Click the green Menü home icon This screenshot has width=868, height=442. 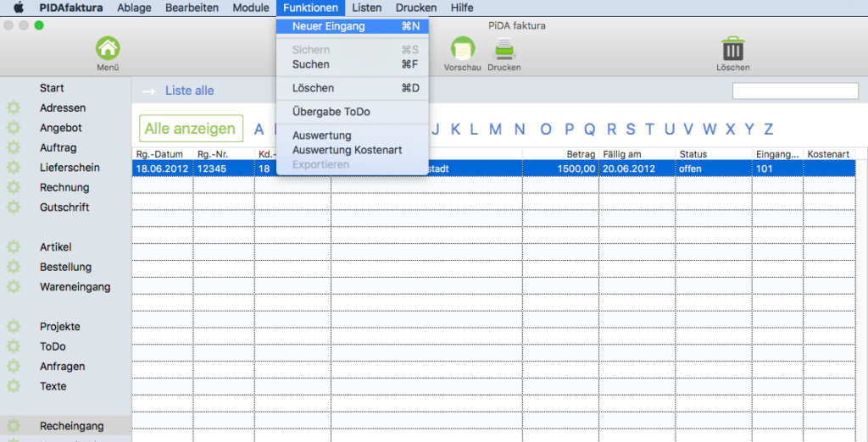pyautogui.click(x=108, y=48)
